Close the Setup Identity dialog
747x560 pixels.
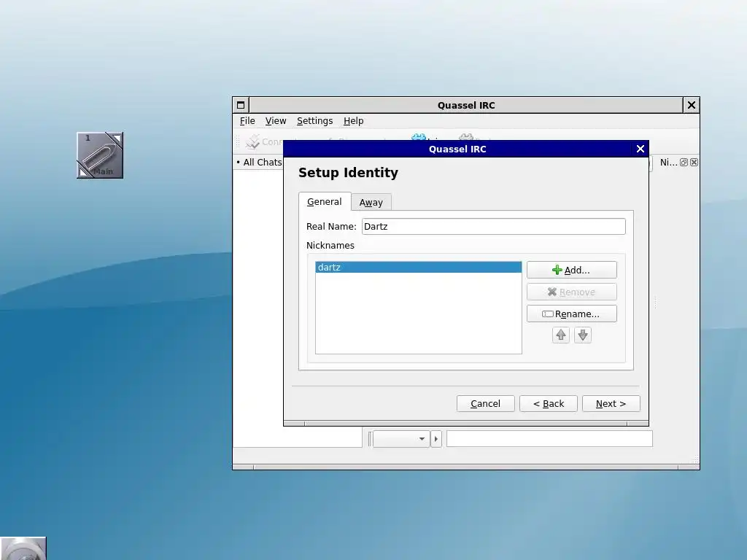[640, 149]
